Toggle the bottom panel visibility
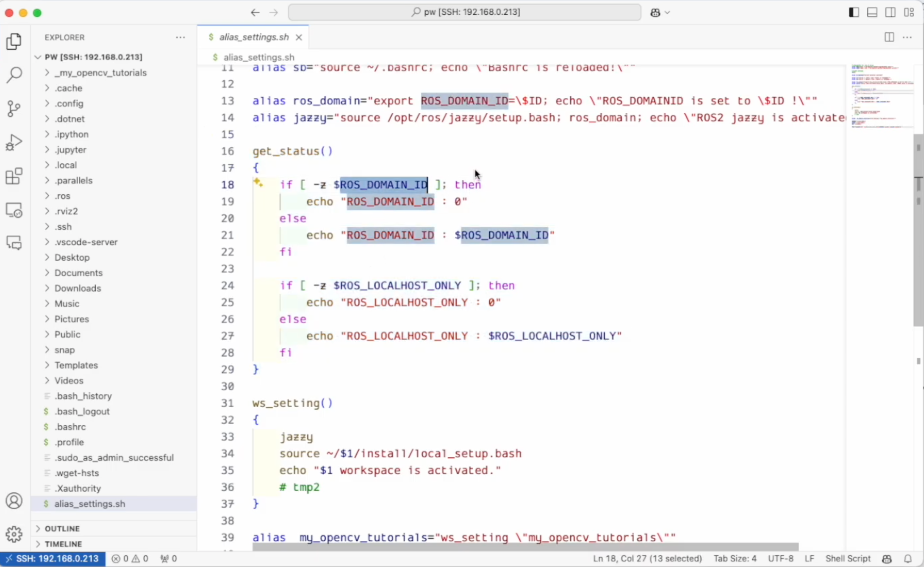924x567 pixels. [872, 13]
